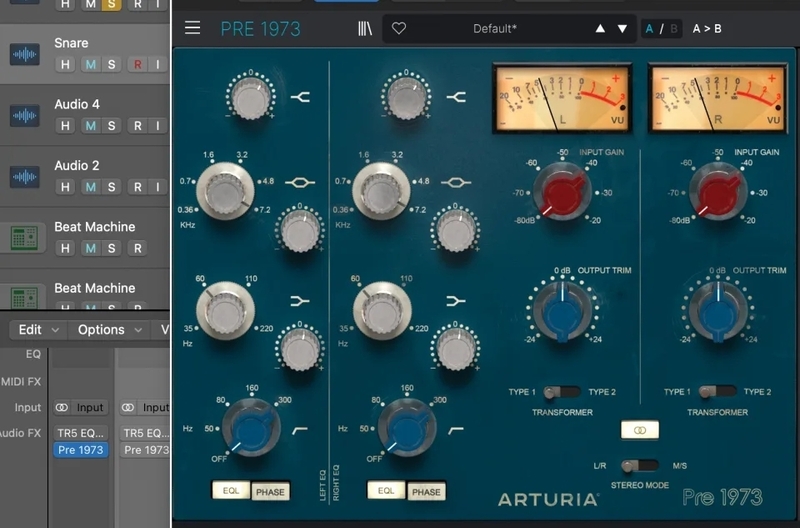Click the left EQ mid bell symbol

pyautogui.click(x=299, y=182)
